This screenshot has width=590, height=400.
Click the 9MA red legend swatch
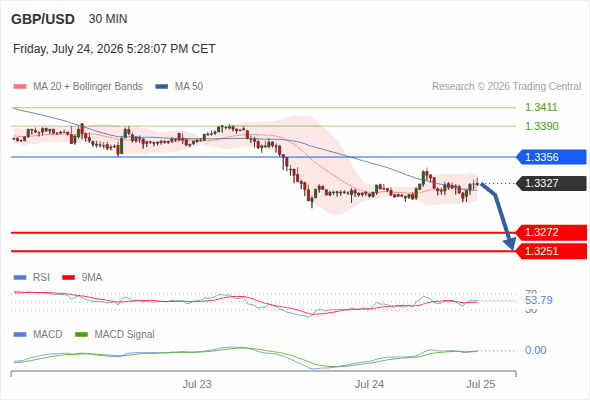click(68, 278)
